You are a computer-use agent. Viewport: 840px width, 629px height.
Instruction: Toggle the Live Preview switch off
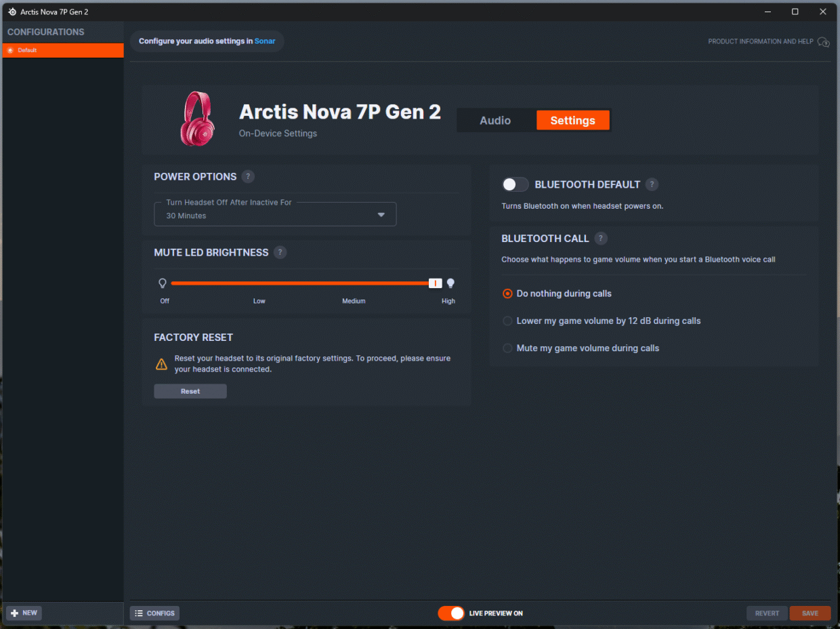[x=451, y=613]
